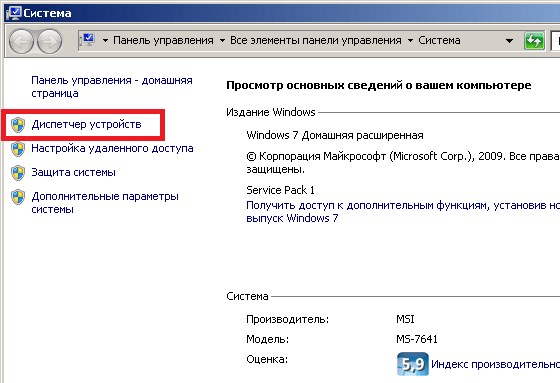Click the Back navigation arrow button
This screenshot has width=560, height=383.
coord(21,41)
